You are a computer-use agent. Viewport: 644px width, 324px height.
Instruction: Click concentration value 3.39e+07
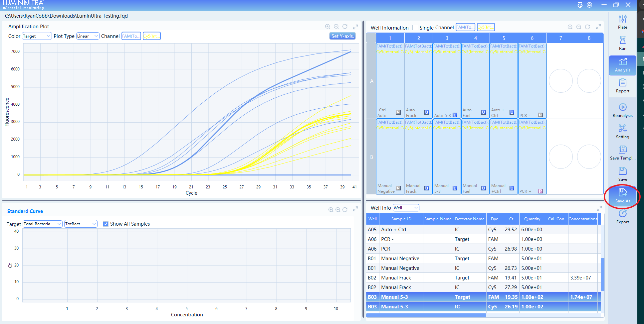point(580,278)
